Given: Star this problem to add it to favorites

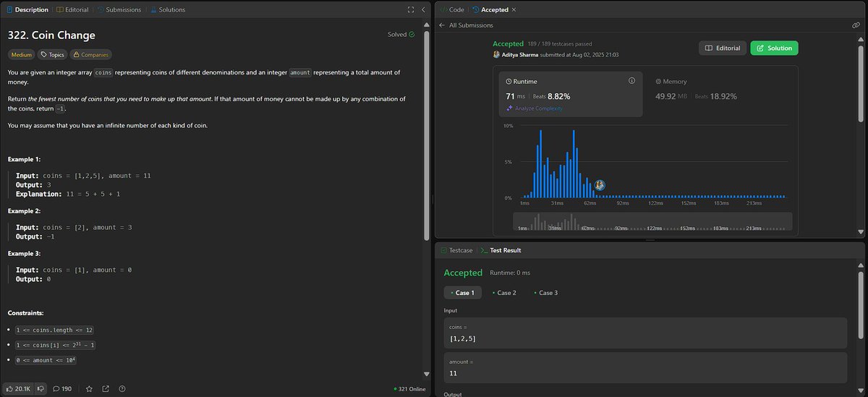Looking at the screenshot, I should point(89,388).
